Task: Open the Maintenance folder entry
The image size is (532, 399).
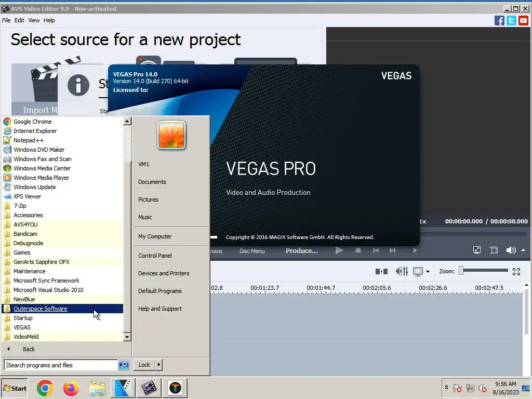Action: 62,271
